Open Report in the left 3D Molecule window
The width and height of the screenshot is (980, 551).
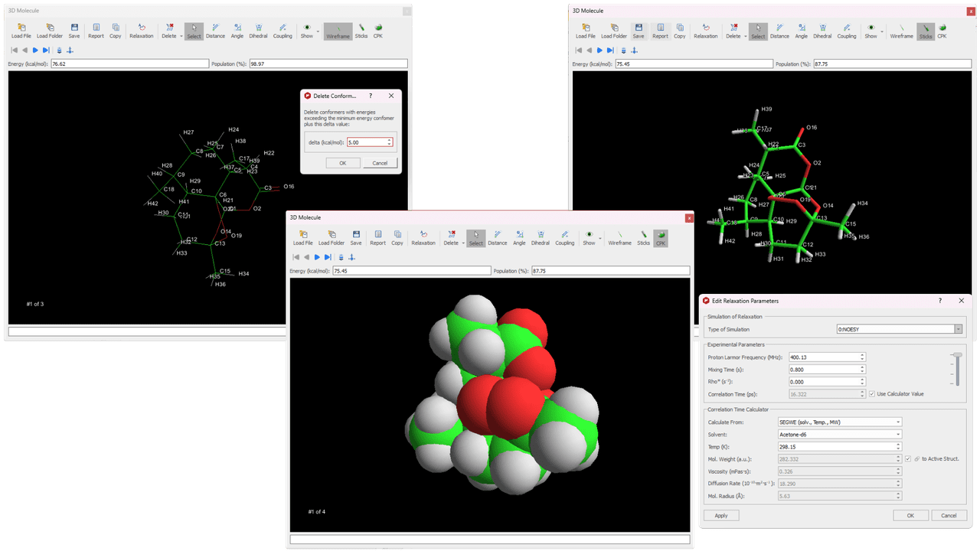96,31
